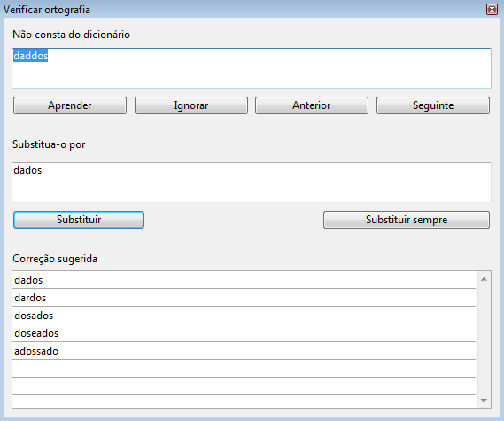This screenshot has height=421, width=504.
Task: Click the highlighted word 'daddos'
Action: pos(30,56)
